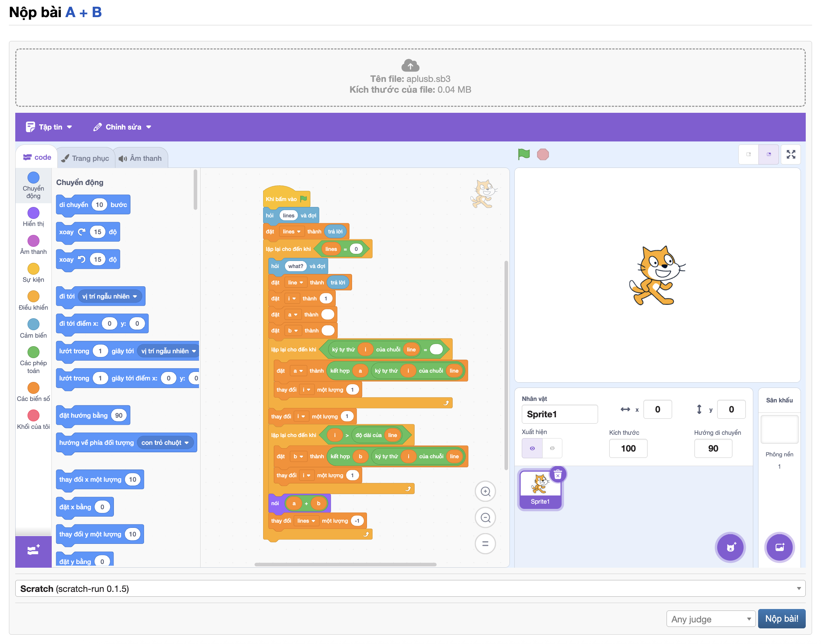Screen dimensions: 821x644
Task: Open the Sự kiện category
Action: tap(33, 273)
